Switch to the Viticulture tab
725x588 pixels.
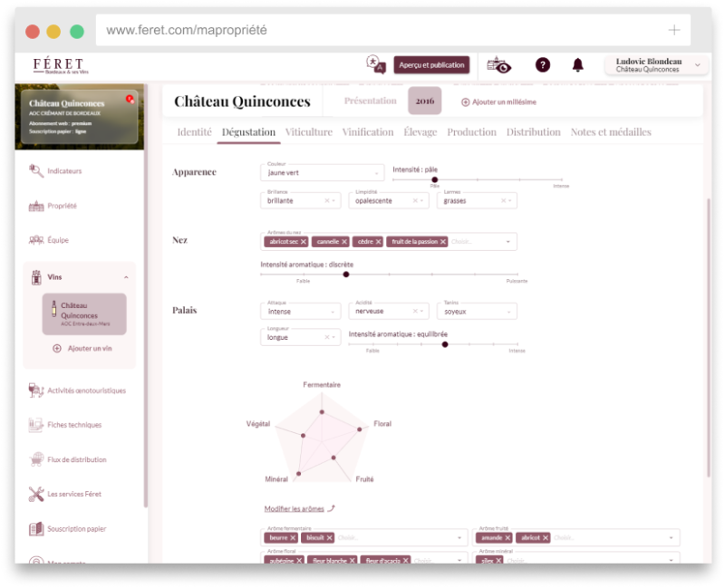pyautogui.click(x=309, y=132)
